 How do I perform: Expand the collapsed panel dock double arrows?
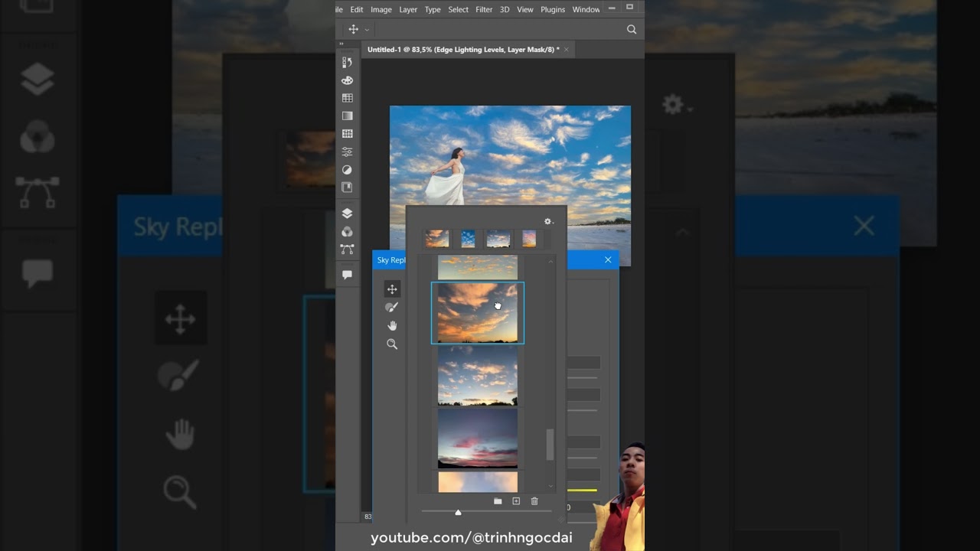342,44
